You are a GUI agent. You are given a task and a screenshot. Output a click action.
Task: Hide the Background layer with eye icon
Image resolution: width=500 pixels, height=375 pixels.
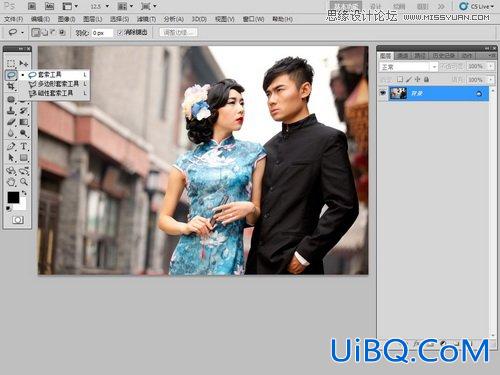pos(383,93)
